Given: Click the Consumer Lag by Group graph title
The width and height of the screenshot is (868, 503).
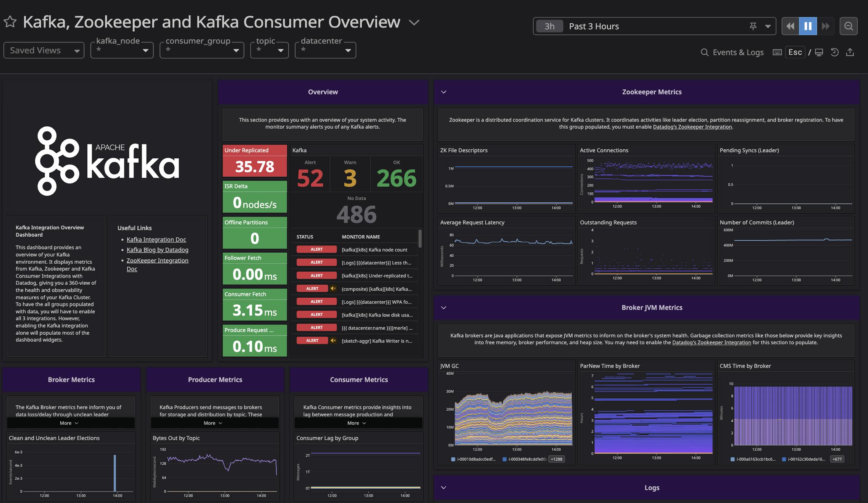Looking at the screenshot, I should tap(327, 438).
